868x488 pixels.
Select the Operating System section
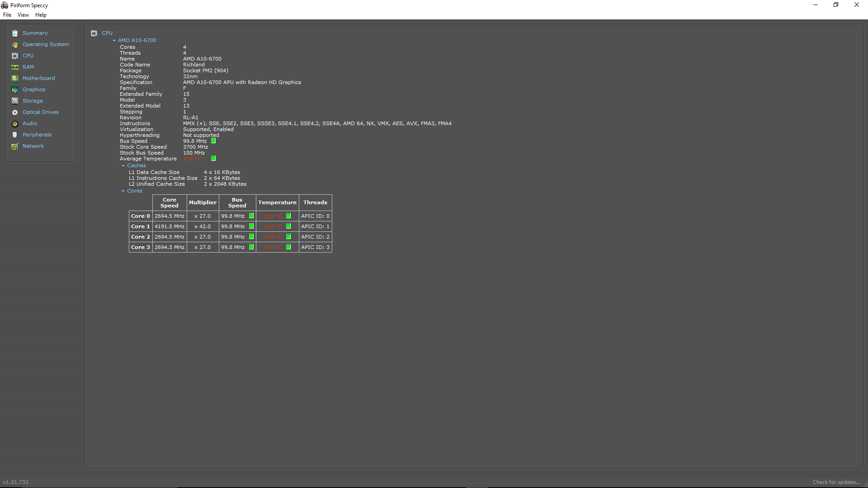coord(45,44)
